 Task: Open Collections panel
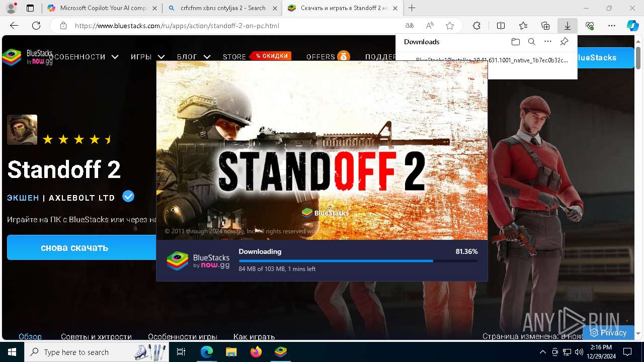coord(545,26)
